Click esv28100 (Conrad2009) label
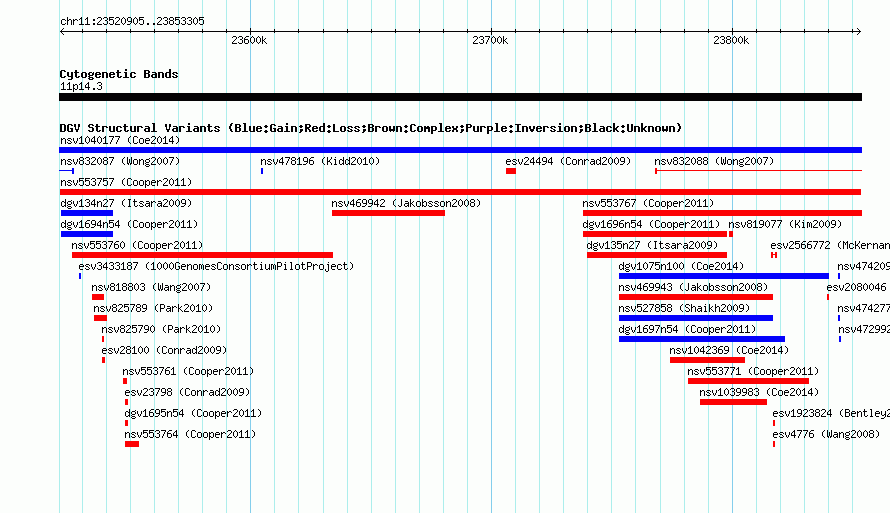The image size is (890, 513). (x=164, y=350)
